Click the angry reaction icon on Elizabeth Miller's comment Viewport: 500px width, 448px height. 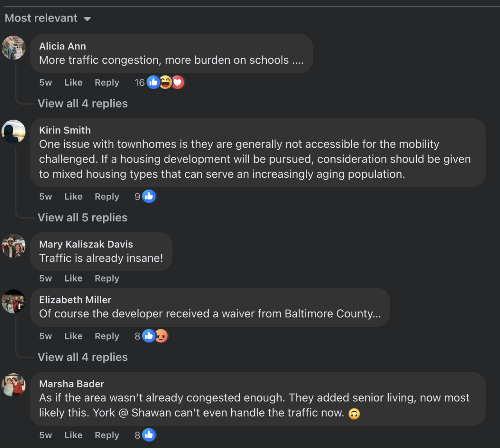pos(161,336)
